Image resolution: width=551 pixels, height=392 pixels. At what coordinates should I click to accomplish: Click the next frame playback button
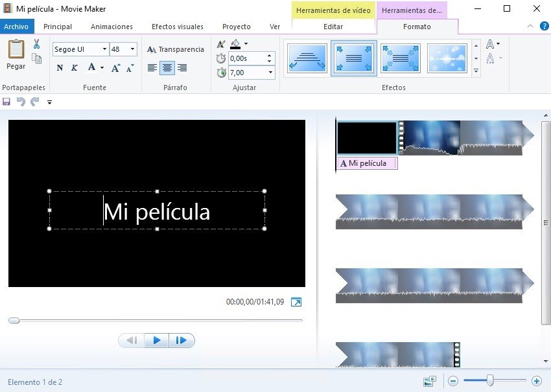[x=182, y=340]
